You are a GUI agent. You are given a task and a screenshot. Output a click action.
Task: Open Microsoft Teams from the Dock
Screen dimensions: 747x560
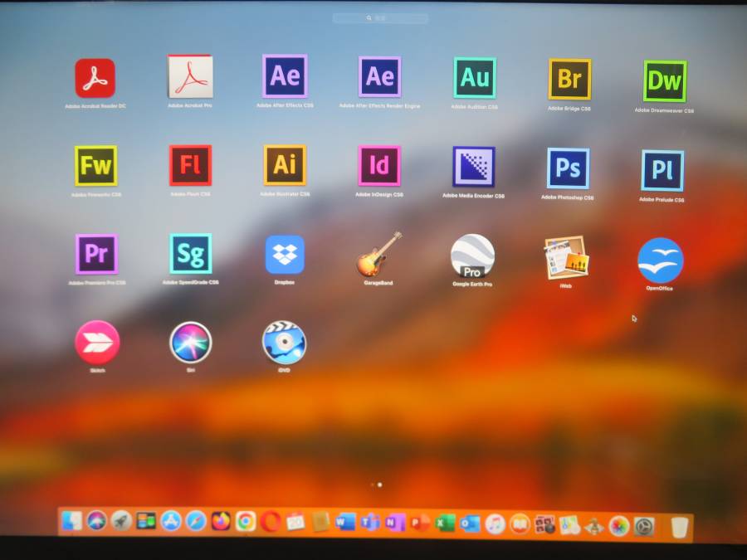click(370, 523)
